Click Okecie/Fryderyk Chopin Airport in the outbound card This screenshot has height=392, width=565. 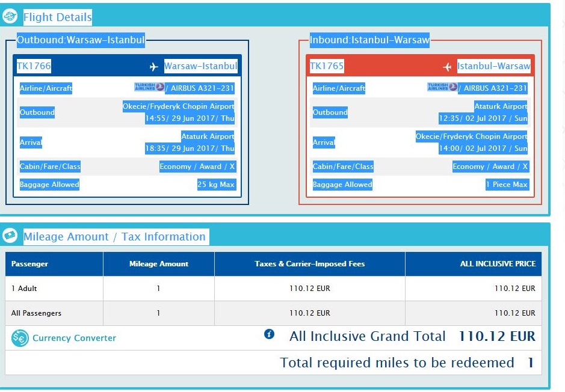(x=178, y=106)
